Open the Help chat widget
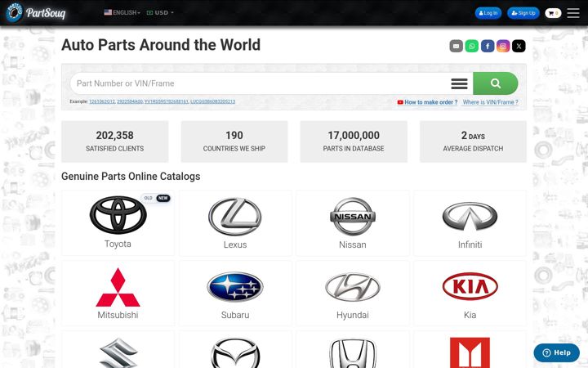Screen dimensions: 588x368 [x=556, y=352]
